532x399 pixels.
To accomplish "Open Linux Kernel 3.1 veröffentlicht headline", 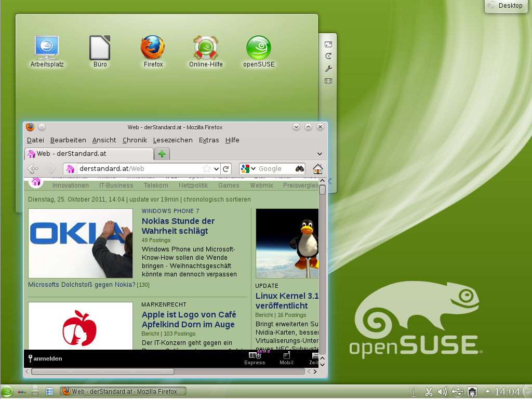I will 287,301.
